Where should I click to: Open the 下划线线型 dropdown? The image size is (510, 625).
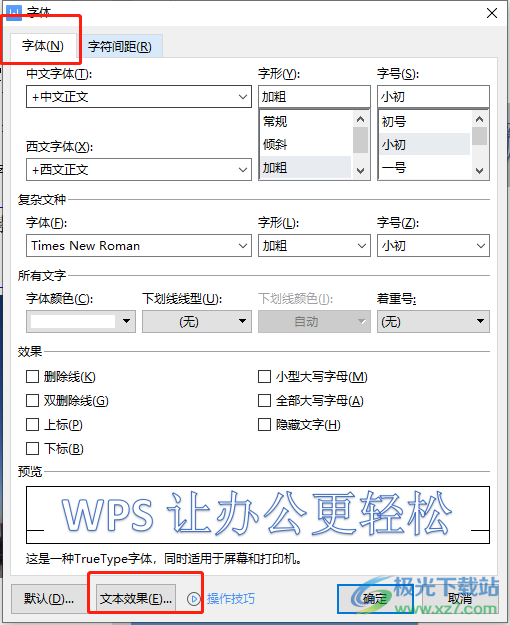(x=197, y=321)
